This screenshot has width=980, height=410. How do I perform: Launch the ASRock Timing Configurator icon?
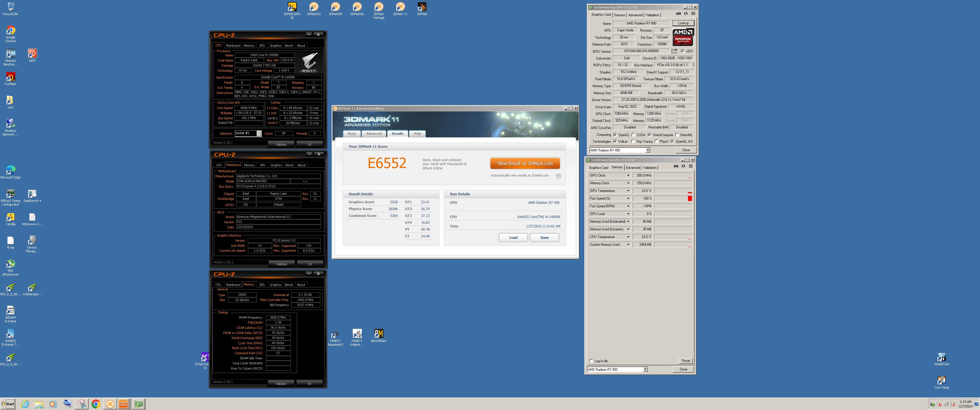click(10, 197)
